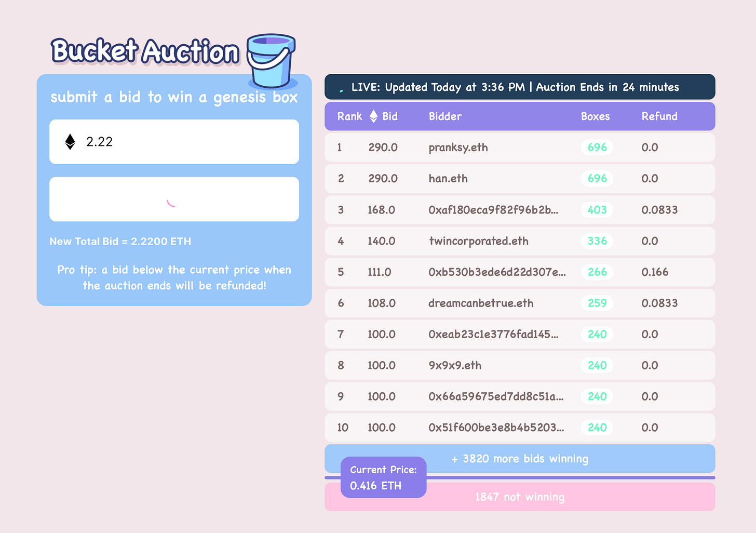The height and width of the screenshot is (533, 756).
Task: Select bidder address 0xaf180eca9f82f96b2b...
Action: [x=493, y=210]
